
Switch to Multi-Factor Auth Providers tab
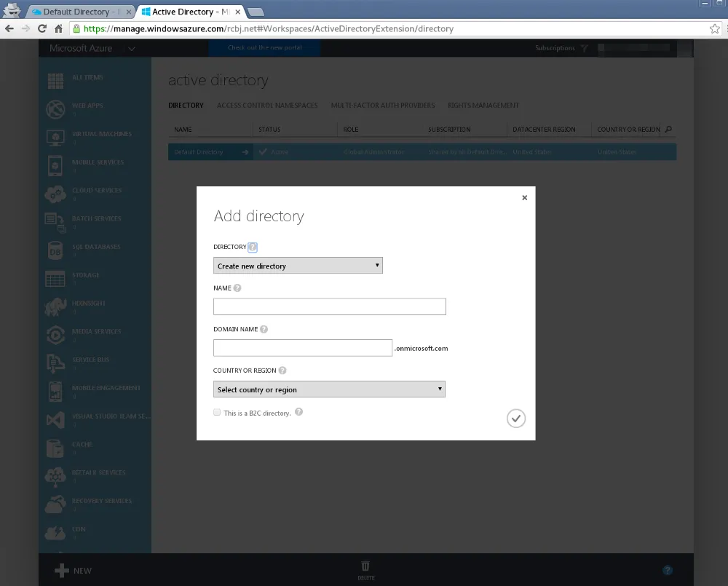pos(383,106)
